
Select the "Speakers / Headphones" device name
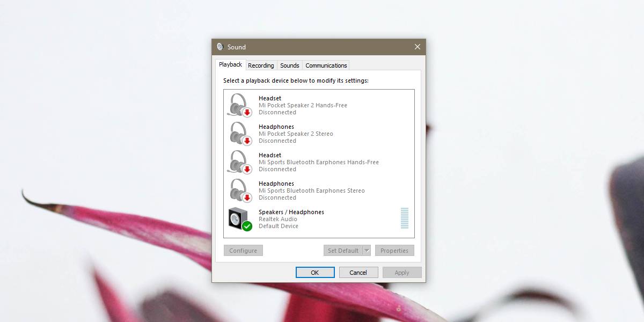(x=291, y=212)
